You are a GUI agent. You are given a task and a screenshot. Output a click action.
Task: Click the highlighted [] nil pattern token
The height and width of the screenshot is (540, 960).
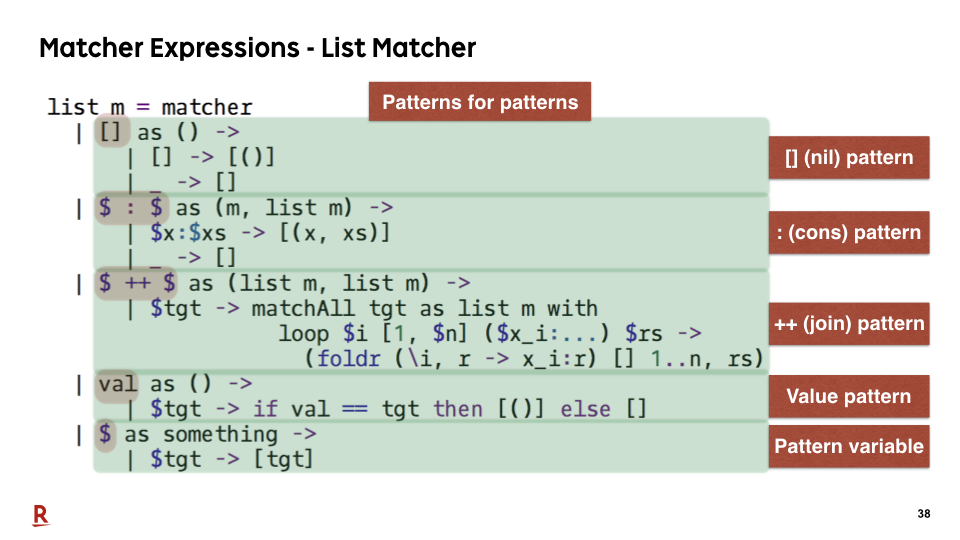click(111, 132)
